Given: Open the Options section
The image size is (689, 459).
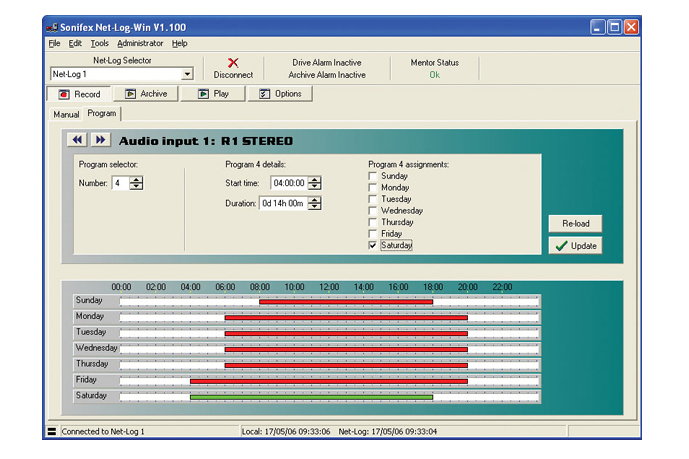Looking at the screenshot, I should point(280,94).
